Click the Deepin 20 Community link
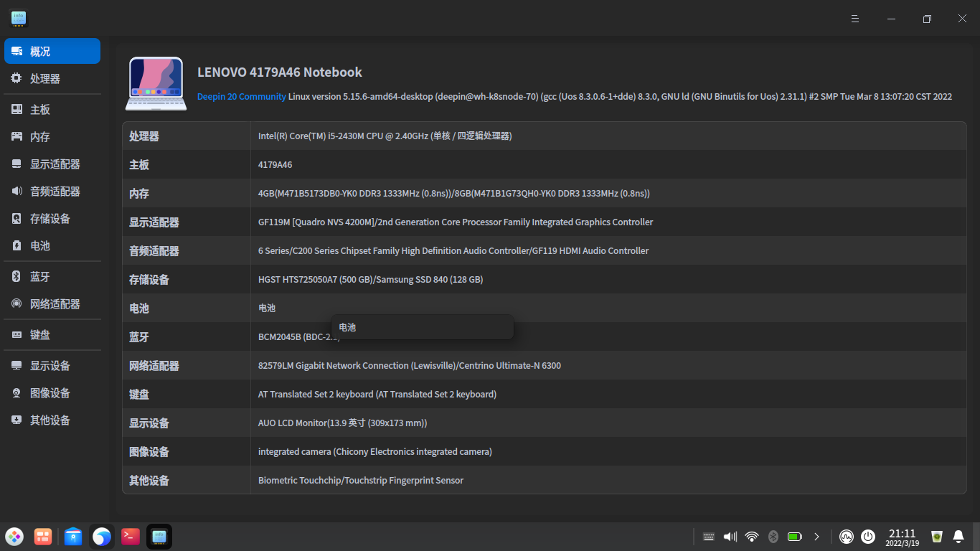 241,97
